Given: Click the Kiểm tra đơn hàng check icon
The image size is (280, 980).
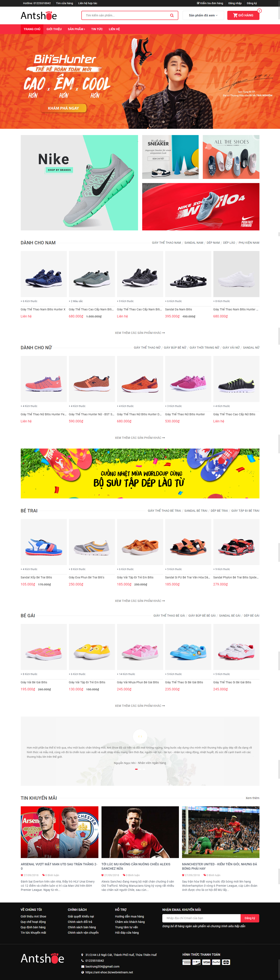Looking at the screenshot, I should [198, 3].
